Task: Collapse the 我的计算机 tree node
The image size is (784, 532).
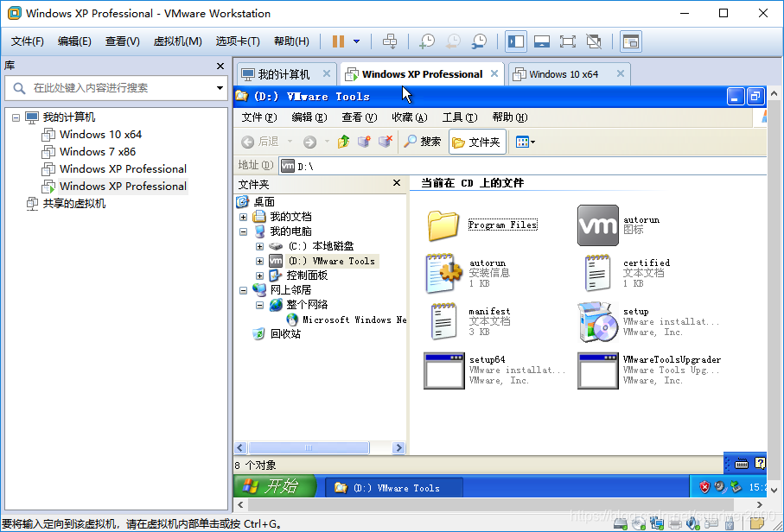Action: click(16, 117)
